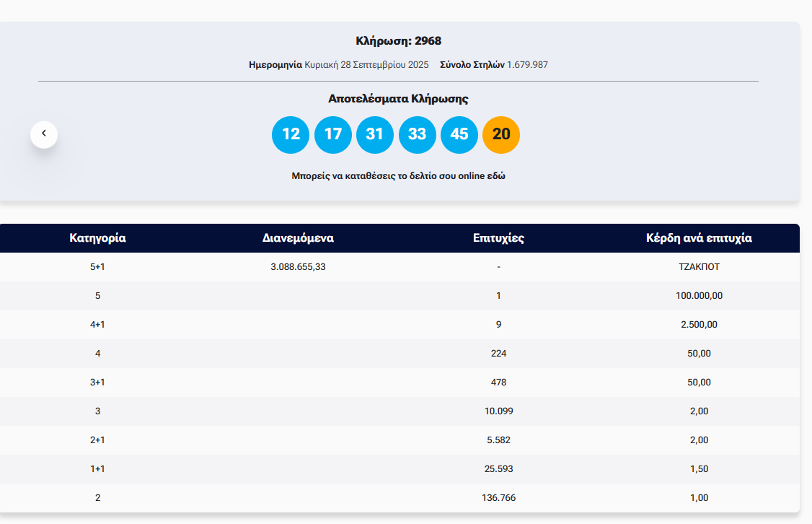
Task: Click the blue ball numbered 12
Action: 291,135
